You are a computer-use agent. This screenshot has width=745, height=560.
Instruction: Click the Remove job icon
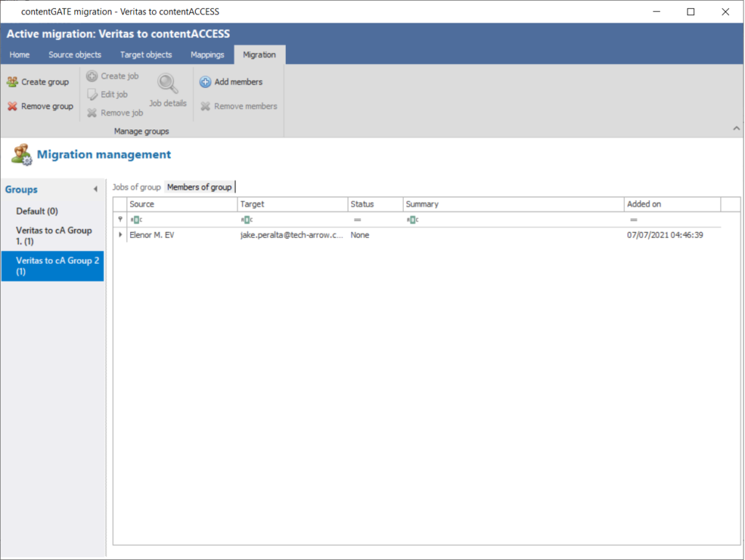[92, 113]
